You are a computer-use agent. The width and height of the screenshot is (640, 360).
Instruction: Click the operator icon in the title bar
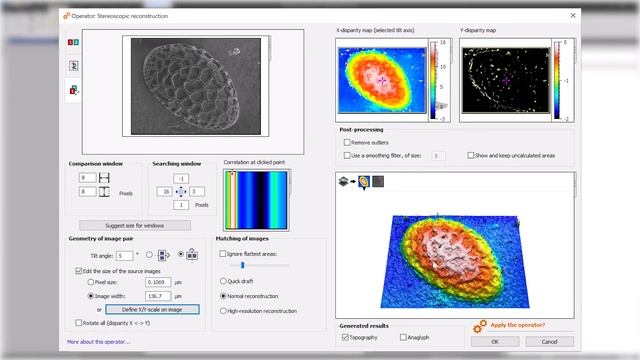66,16
